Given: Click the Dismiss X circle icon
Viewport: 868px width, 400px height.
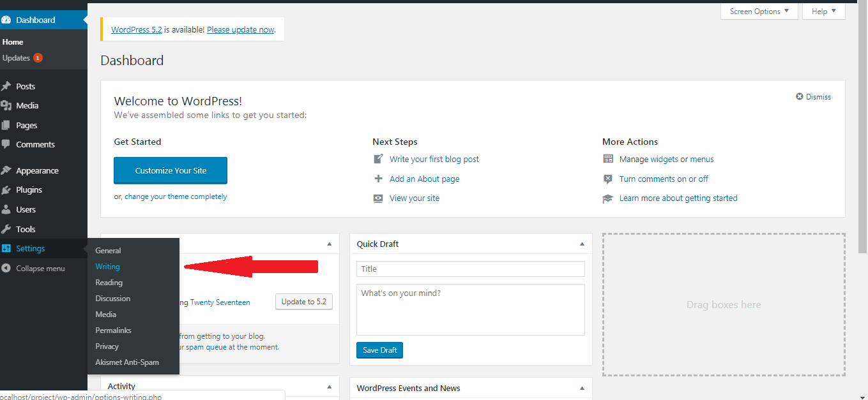Looking at the screenshot, I should tap(799, 97).
